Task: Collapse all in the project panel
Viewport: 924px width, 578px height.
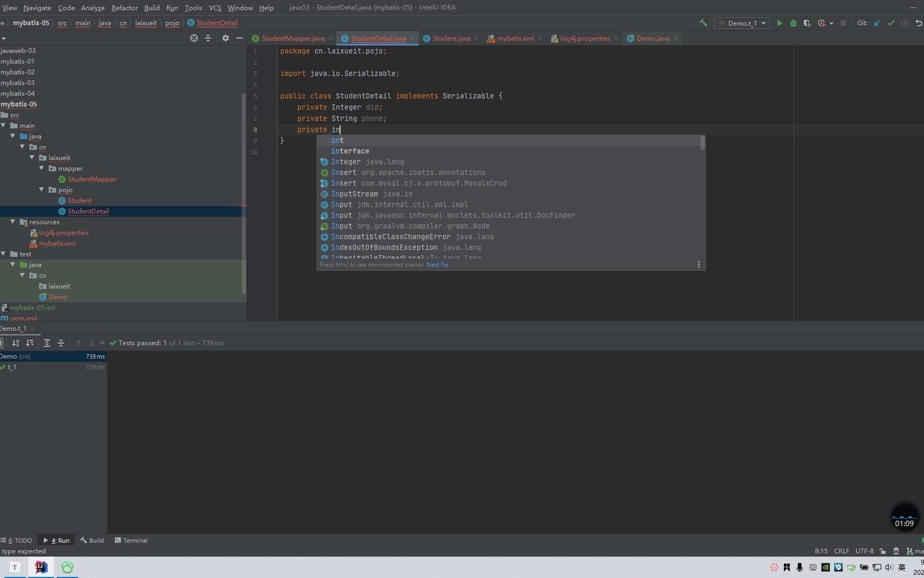Action: point(208,38)
